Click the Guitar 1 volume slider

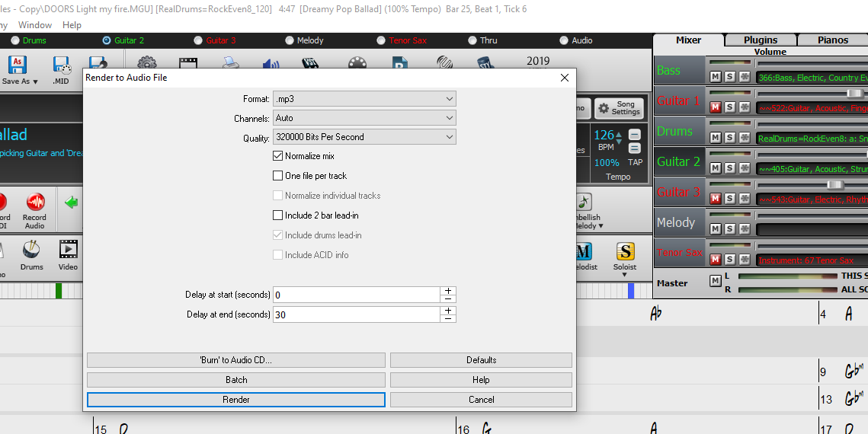pos(855,94)
